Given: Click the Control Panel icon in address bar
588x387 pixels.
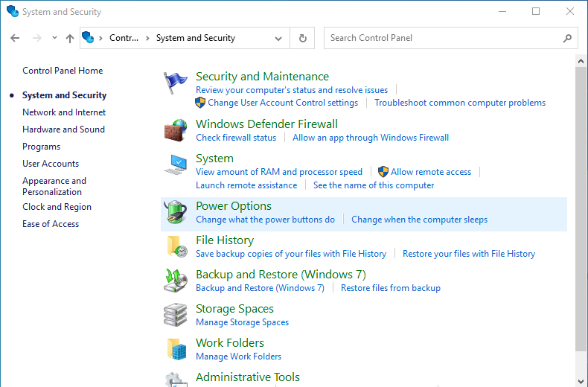Looking at the screenshot, I should 88,37.
